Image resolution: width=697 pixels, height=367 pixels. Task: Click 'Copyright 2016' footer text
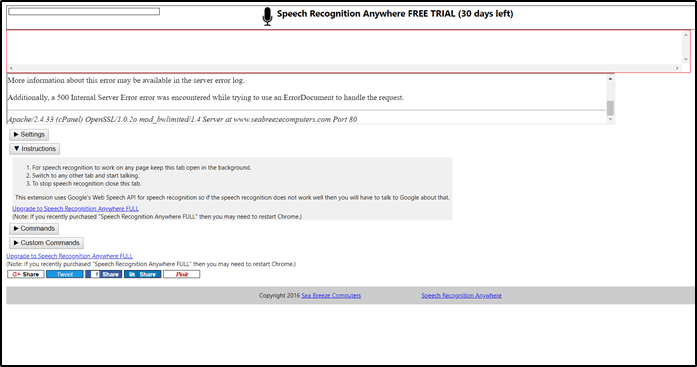tap(280, 295)
